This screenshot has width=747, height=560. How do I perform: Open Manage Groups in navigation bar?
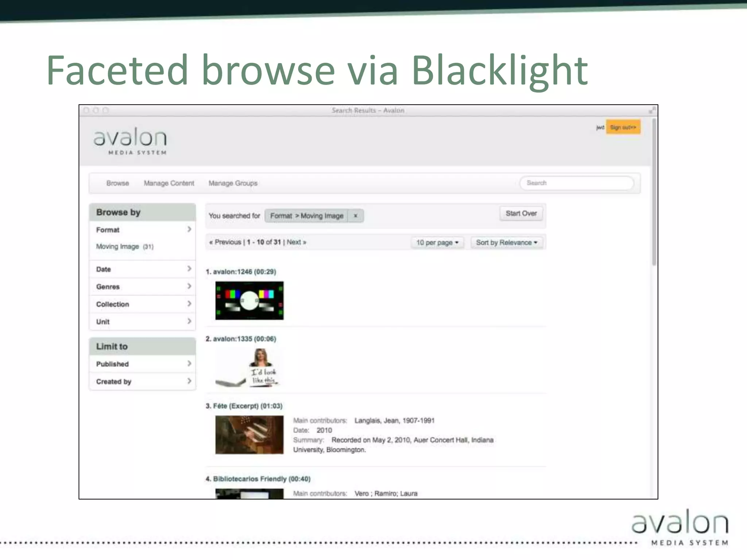coord(233,183)
